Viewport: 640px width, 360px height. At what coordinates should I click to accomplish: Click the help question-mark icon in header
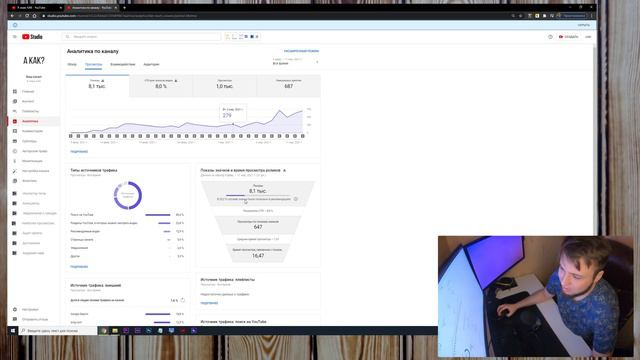click(550, 37)
